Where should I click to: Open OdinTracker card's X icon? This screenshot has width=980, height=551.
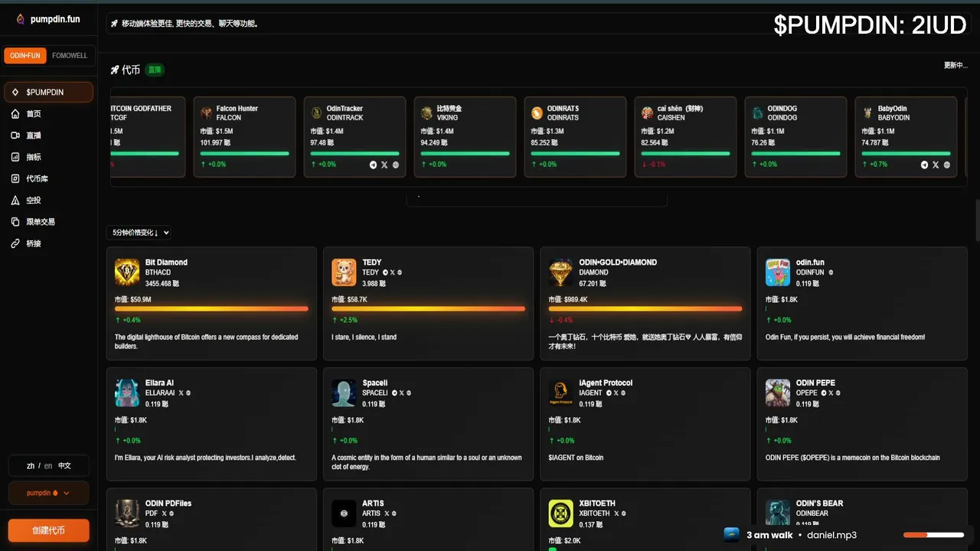(x=384, y=165)
